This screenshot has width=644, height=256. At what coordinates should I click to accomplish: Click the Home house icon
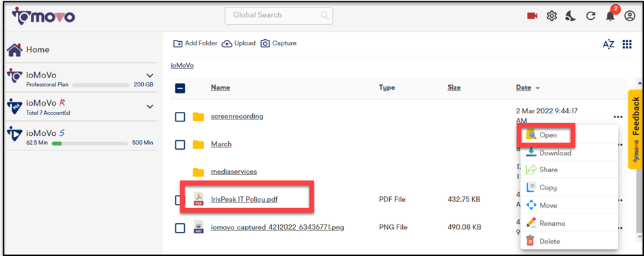pyautogui.click(x=14, y=50)
